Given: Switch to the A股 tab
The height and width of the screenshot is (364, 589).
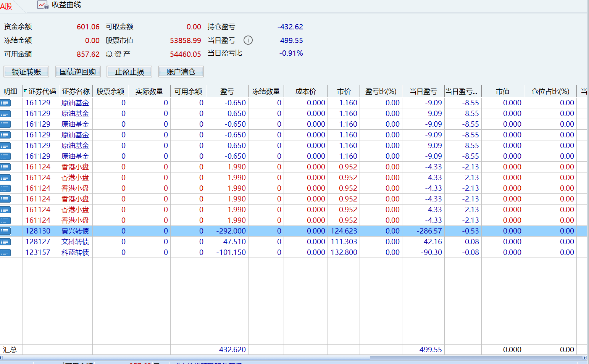Looking at the screenshot, I should coord(6,6).
